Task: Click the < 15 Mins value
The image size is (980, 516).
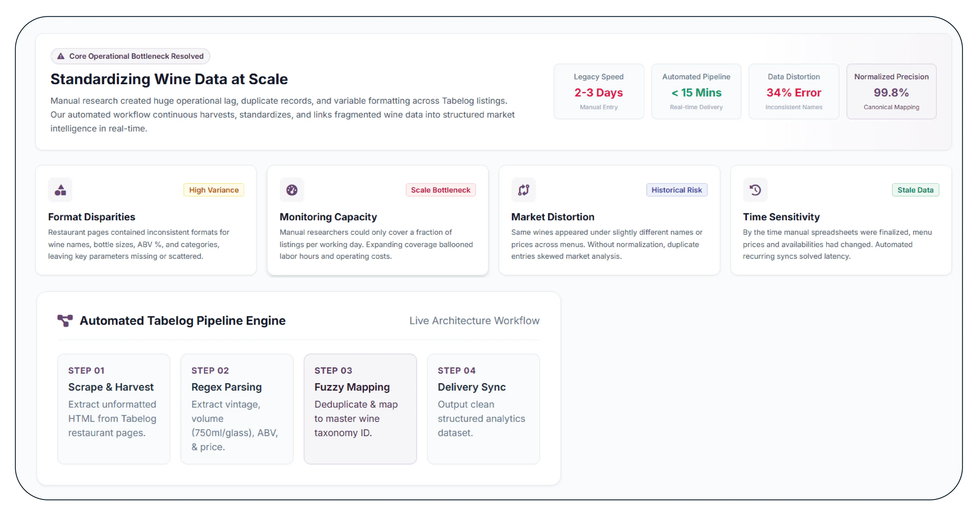Action: pos(696,92)
